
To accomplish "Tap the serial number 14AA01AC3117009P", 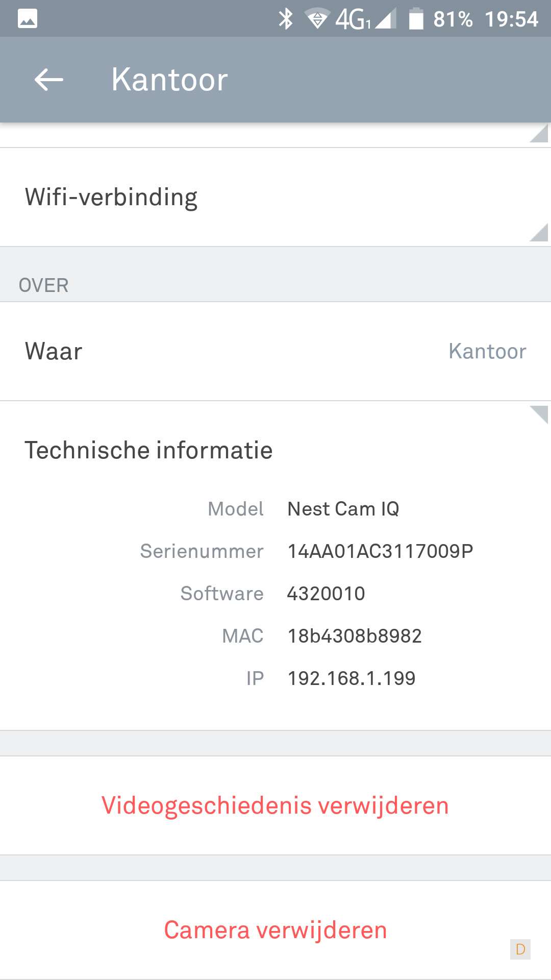I will click(x=380, y=551).
